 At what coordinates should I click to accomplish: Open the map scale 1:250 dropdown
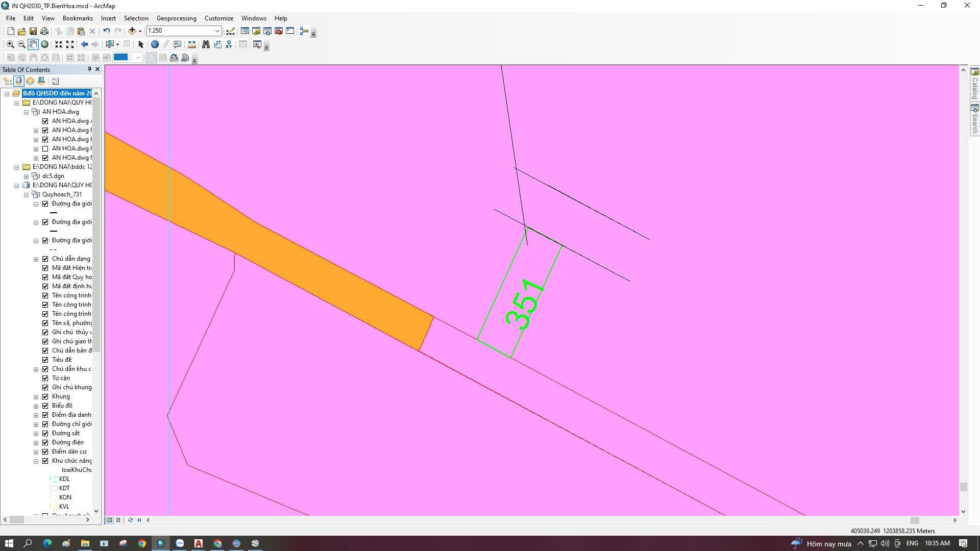217,31
